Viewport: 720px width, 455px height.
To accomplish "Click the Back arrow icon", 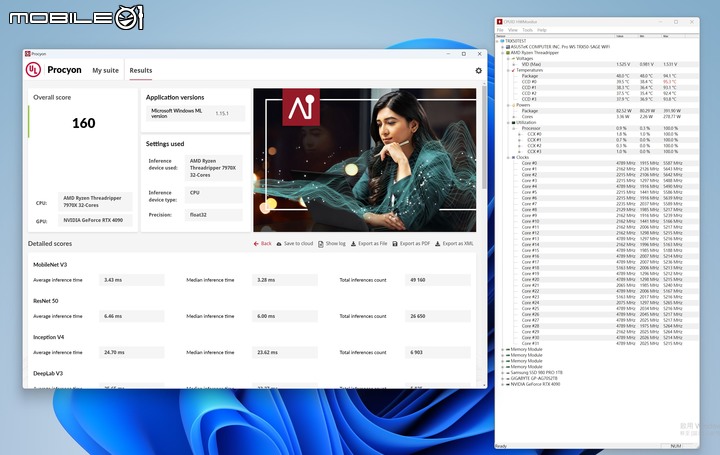I will tap(256, 244).
